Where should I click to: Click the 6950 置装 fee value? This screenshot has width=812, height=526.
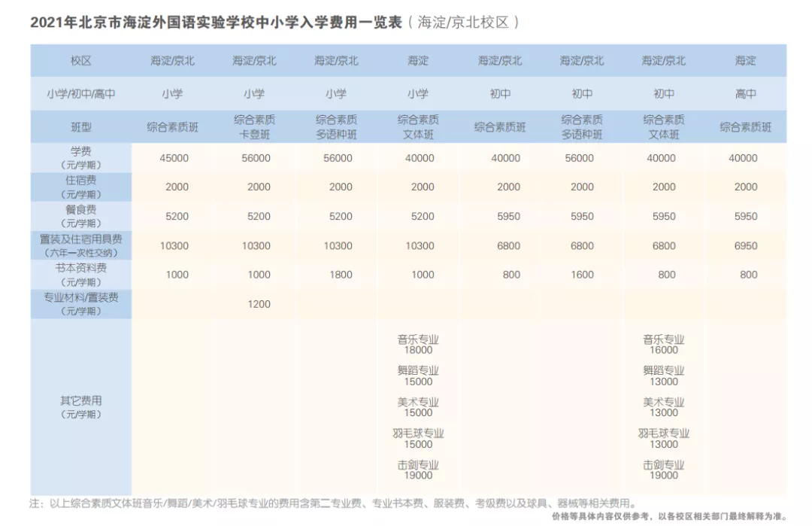(x=745, y=246)
